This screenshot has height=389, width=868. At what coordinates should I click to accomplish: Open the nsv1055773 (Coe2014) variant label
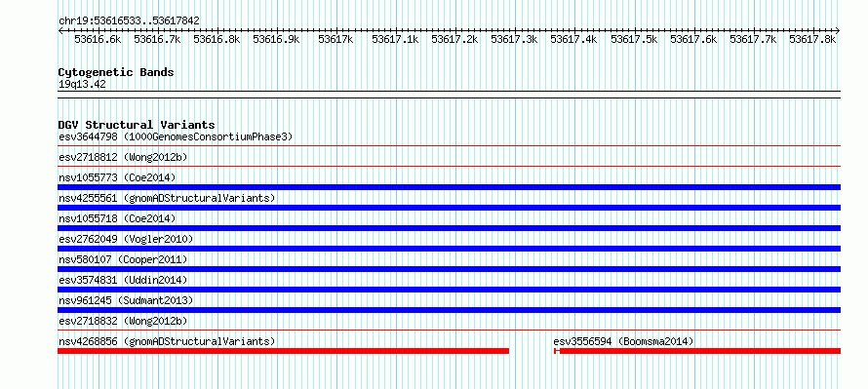(117, 177)
